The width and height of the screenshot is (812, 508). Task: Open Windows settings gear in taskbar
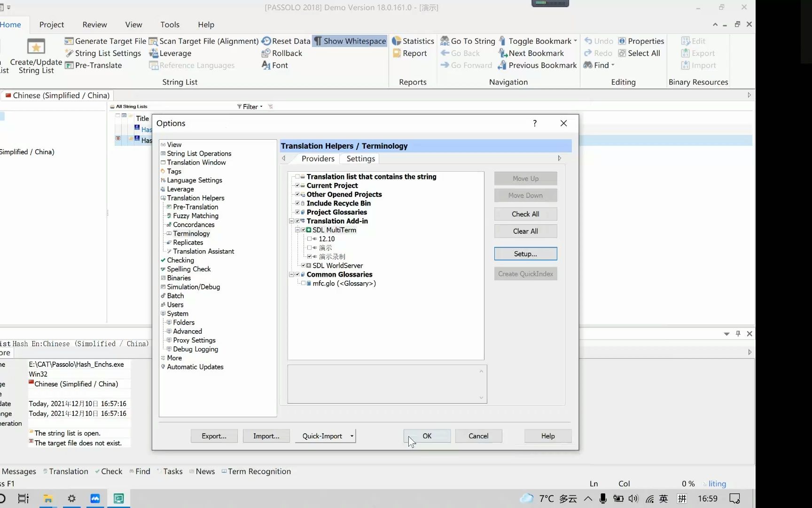(71, 499)
